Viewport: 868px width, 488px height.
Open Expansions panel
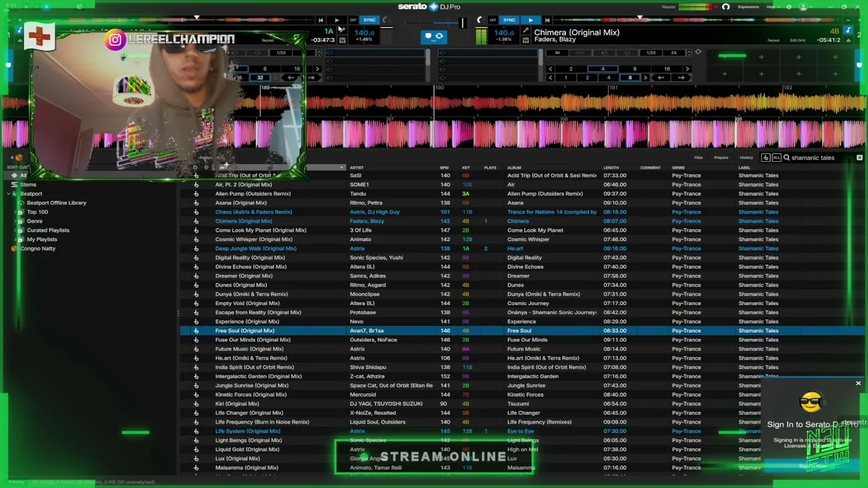tap(748, 7)
